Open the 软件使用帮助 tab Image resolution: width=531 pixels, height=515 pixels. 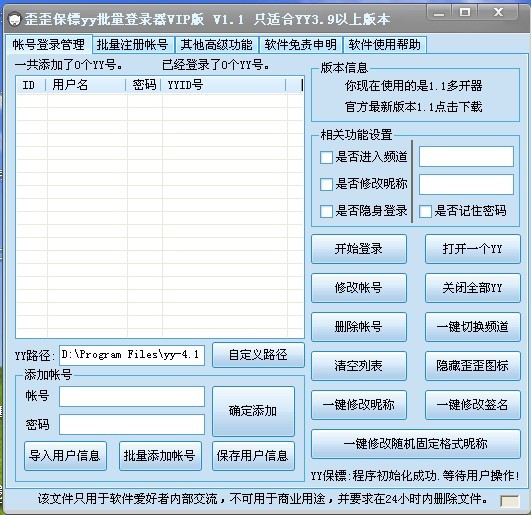coord(385,45)
